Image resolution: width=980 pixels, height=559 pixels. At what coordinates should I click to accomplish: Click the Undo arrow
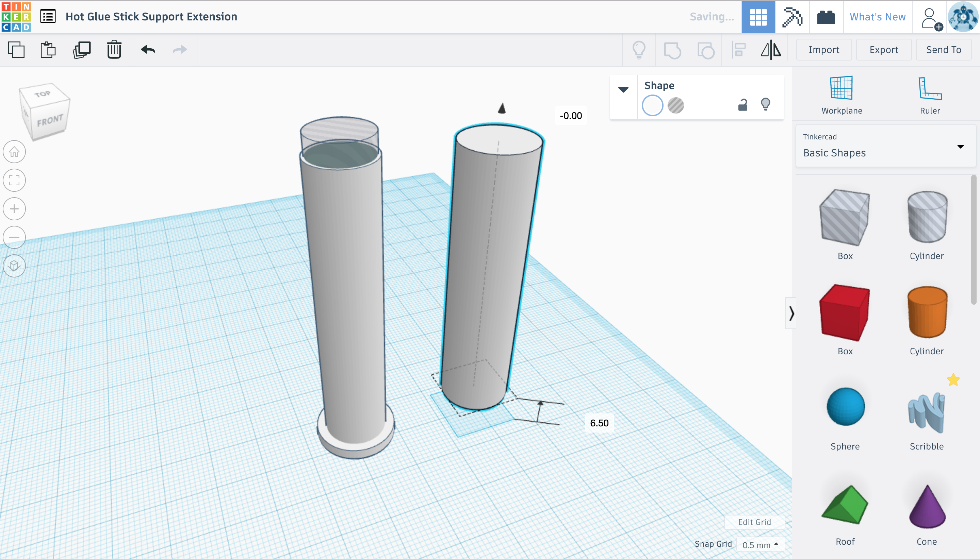coord(148,50)
